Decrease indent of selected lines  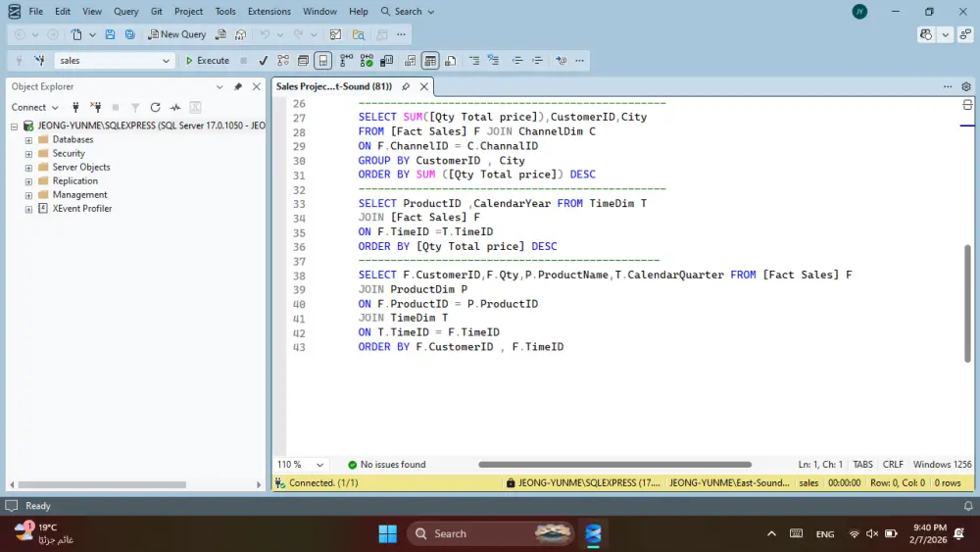click(x=517, y=61)
